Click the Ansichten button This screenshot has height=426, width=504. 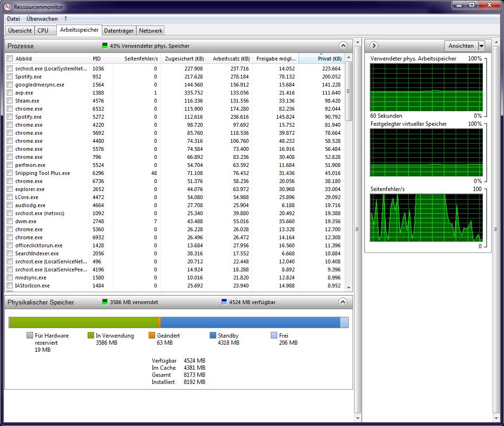tap(460, 46)
